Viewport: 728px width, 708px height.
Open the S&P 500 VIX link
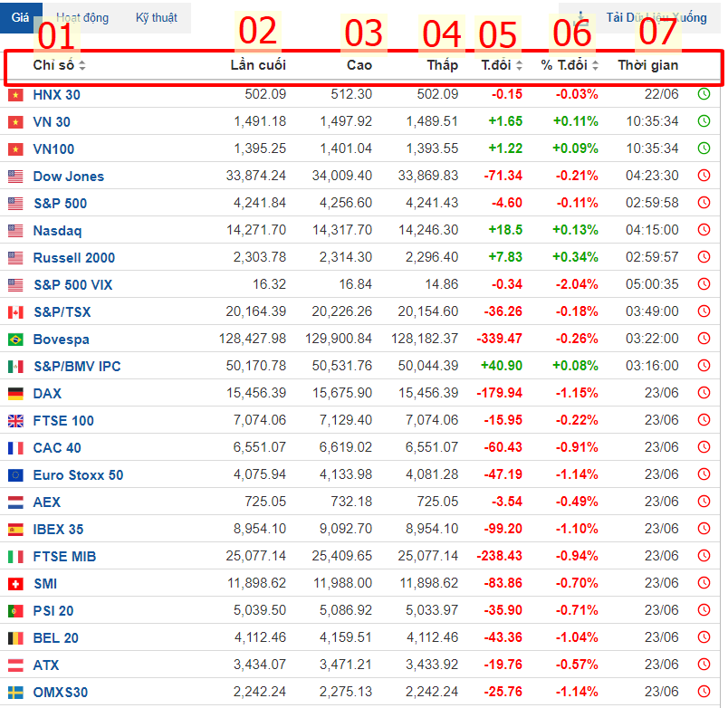coord(72,285)
